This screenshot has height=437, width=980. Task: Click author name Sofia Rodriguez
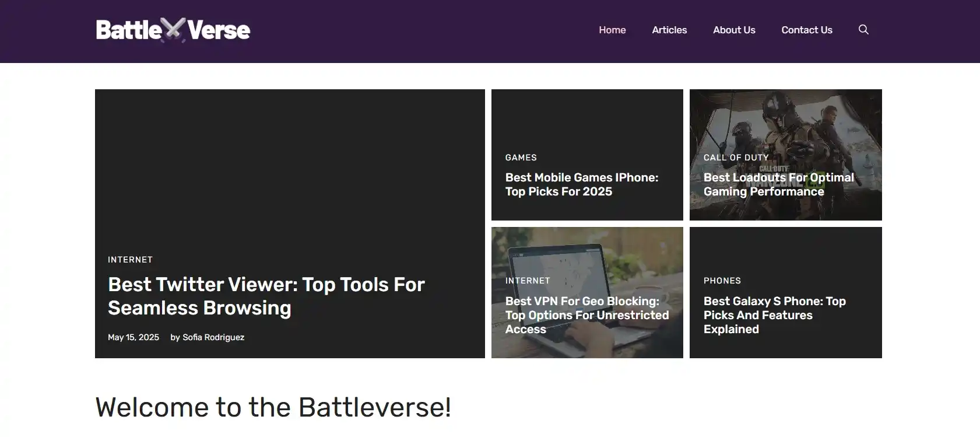click(x=213, y=337)
